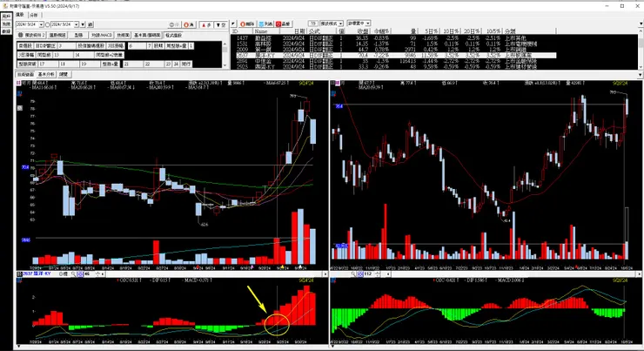Click the magnifier icon under the monthly chart
The image size is (644, 351).
352,273
